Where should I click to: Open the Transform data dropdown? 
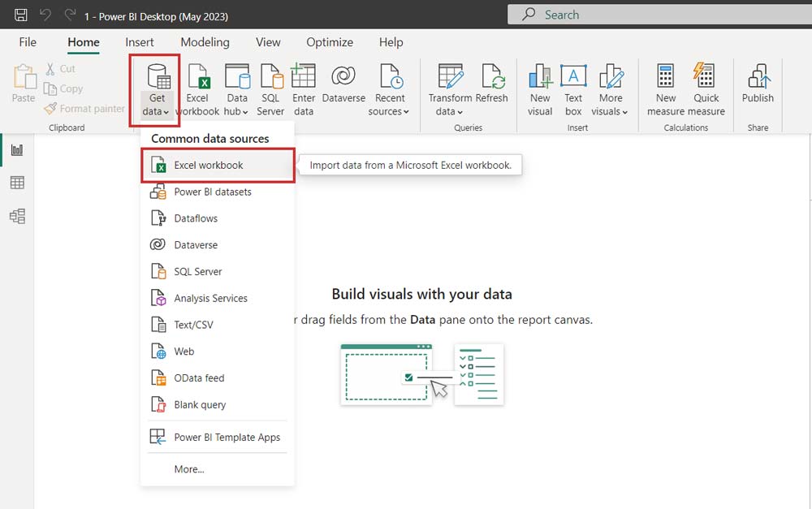[450, 90]
